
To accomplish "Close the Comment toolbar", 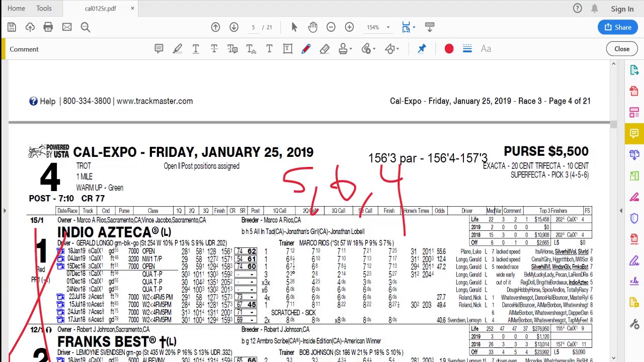I will (622, 49).
